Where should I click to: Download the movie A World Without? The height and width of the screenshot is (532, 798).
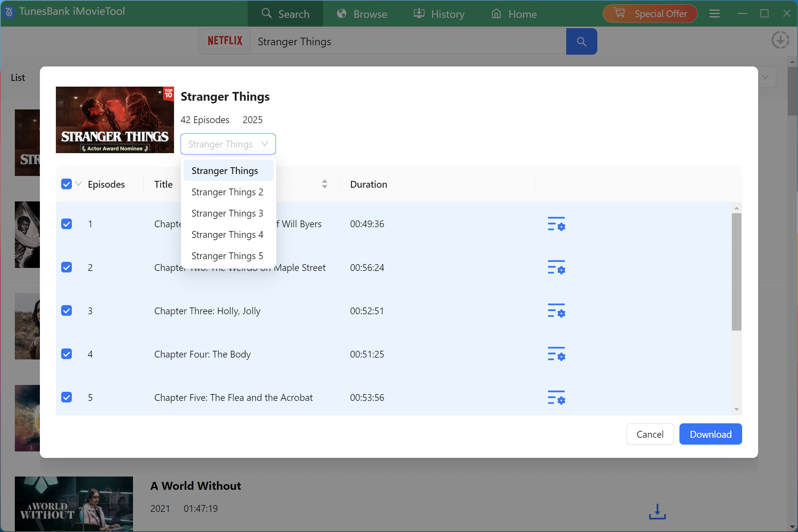coord(657,511)
